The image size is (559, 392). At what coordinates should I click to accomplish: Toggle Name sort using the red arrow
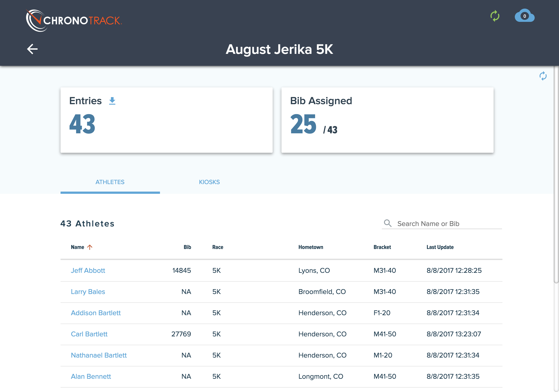point(90,247)
